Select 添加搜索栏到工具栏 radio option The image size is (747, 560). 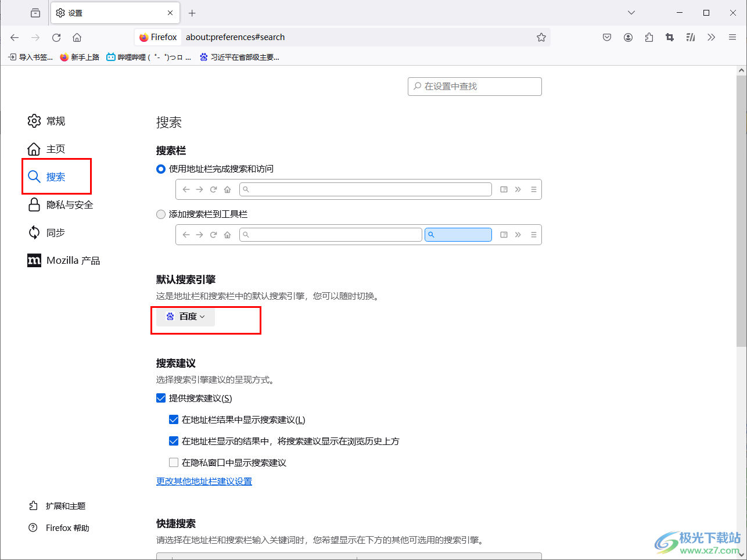(x=161, y=214)
